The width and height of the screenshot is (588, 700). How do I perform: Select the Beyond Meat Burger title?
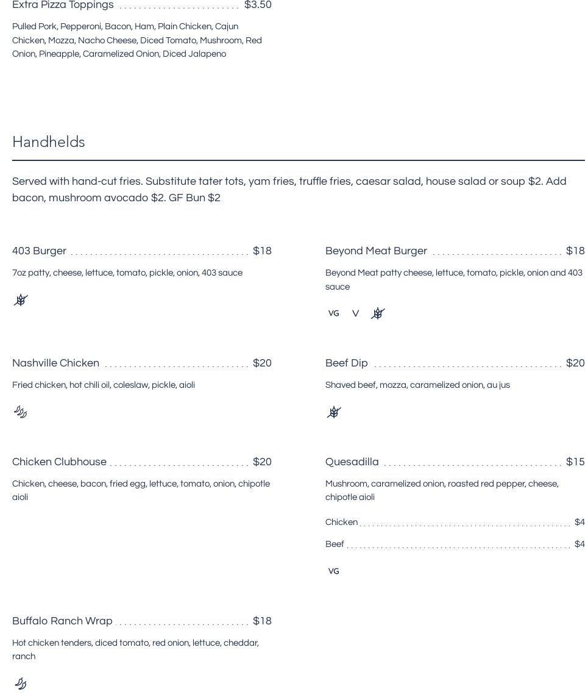376,251
